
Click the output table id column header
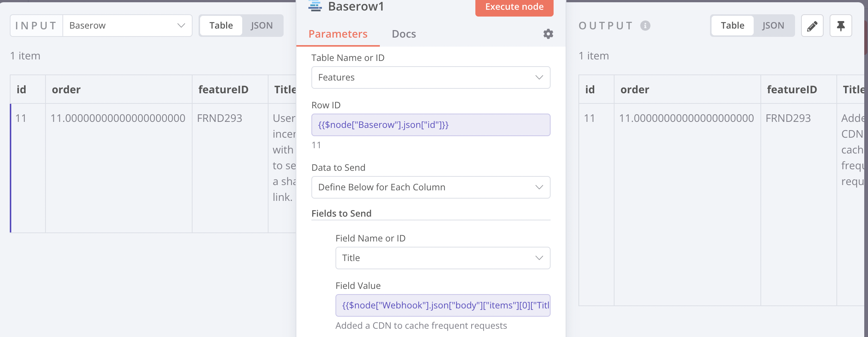pyautogui.click(x=596, y=90)
